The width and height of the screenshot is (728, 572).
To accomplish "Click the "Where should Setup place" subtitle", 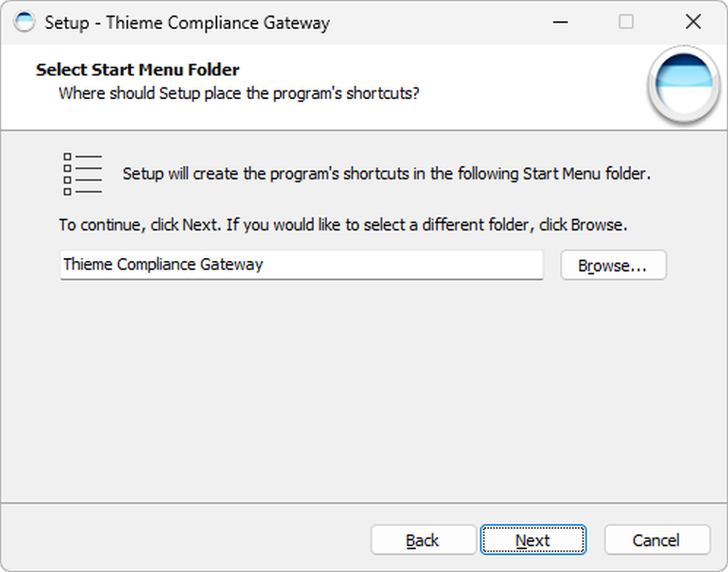I will coord(239,93).
